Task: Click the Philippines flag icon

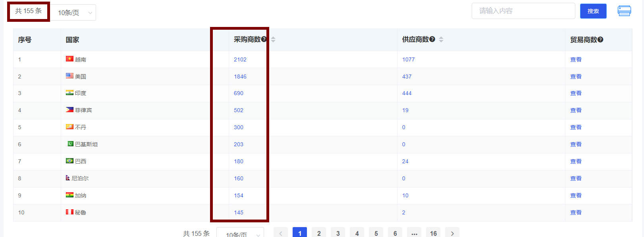Action: (x=69, y=110)
